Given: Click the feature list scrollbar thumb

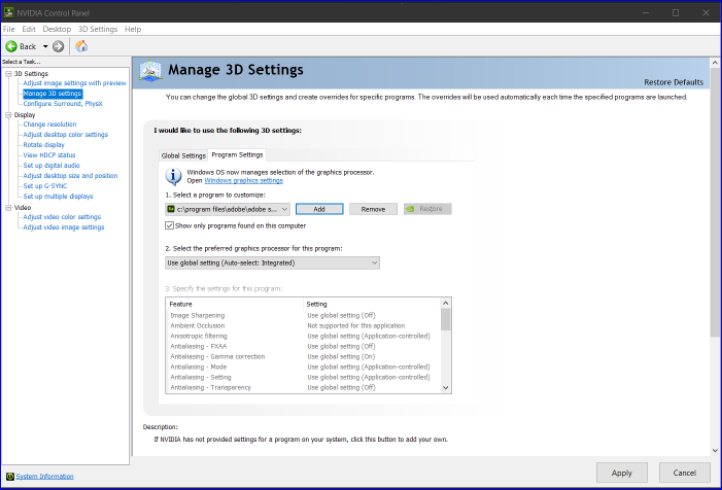Looking at the screenshot, I should point(445,320).
